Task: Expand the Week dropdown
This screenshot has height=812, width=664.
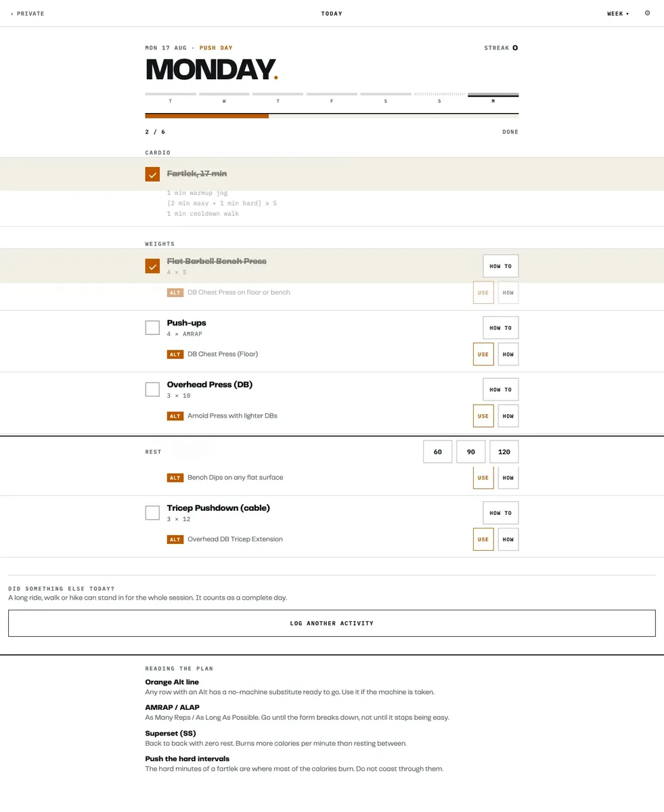Action: pyautogui.click(x=618, y=14)
